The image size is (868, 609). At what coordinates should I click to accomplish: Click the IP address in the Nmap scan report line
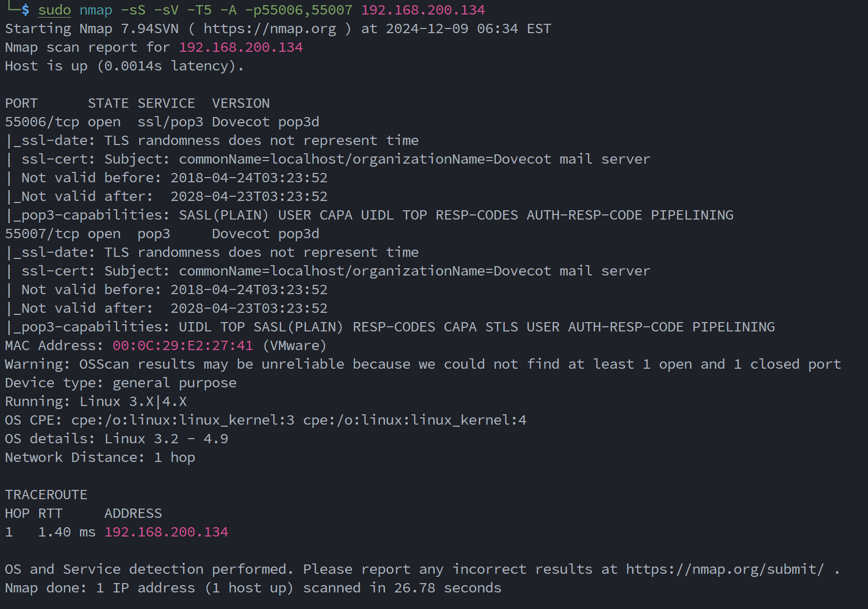pyautogui.click(x=241, y=48)
